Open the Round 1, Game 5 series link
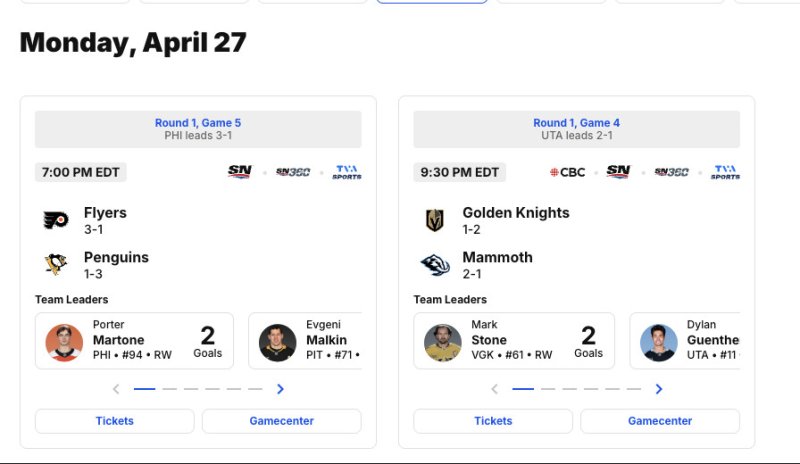This screenshot has width=800, height=464. [x=198, y=123]
